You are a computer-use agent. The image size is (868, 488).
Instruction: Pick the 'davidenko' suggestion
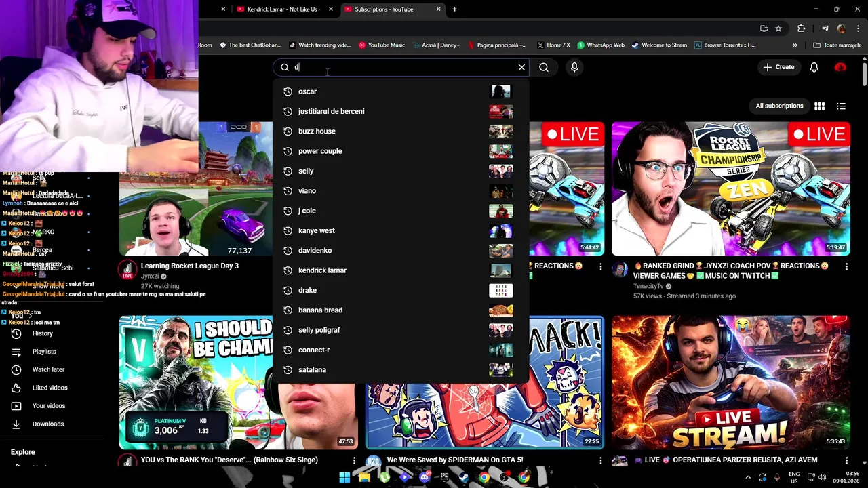click(400, 251)
